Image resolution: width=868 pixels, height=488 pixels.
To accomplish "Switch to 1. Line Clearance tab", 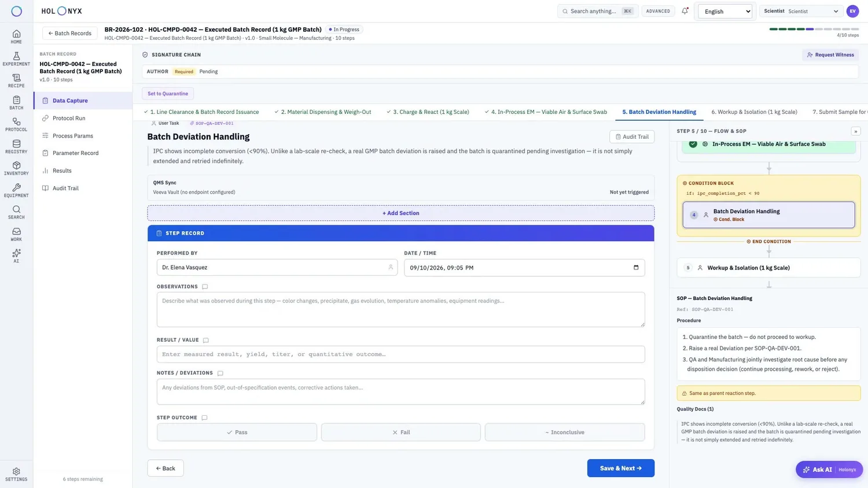I will pos(201,112).
